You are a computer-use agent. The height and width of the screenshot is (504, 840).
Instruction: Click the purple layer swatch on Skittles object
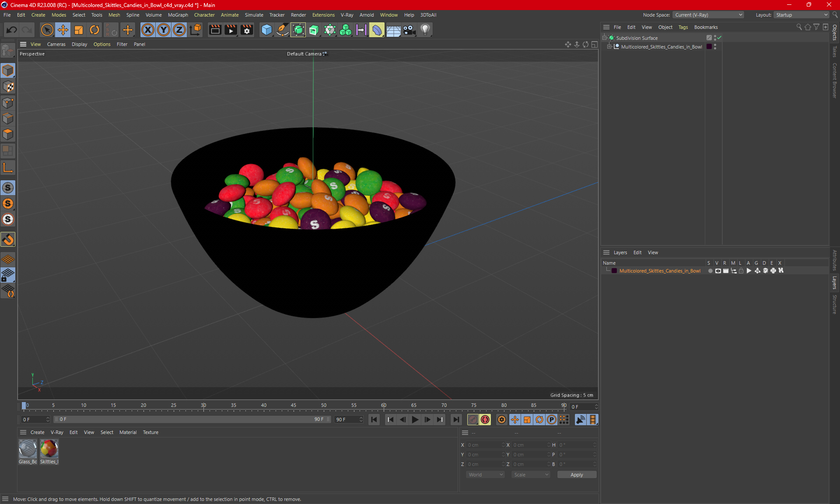[709, 46]
